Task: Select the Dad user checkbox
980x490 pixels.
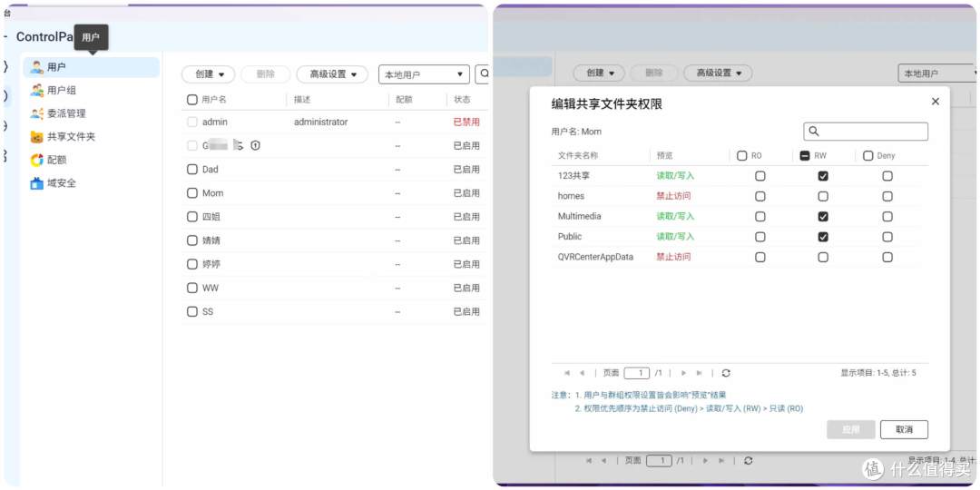Action: (191, 170)
